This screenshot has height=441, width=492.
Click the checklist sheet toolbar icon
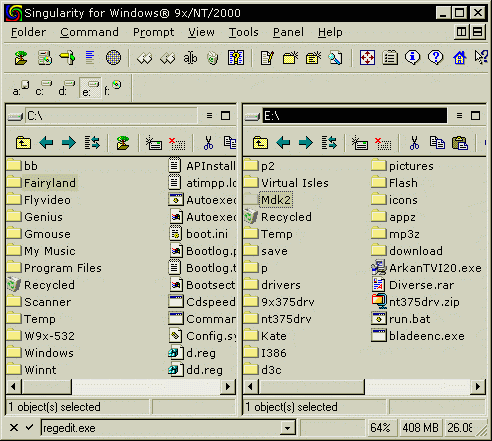click(x=390, y=58)
